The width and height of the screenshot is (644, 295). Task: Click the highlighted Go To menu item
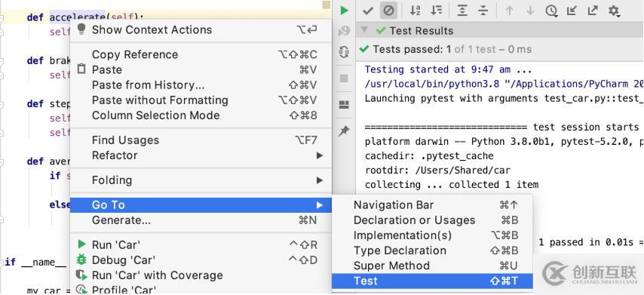[201, 205]
